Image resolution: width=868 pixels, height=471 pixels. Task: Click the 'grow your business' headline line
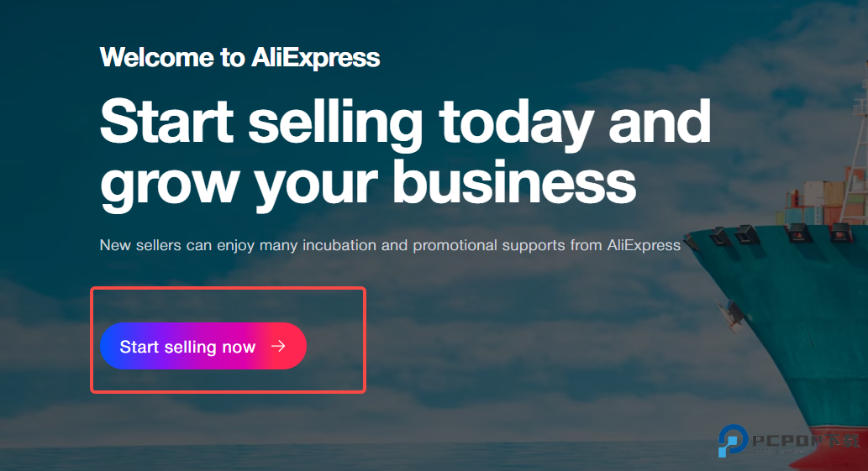coord(368,184)
